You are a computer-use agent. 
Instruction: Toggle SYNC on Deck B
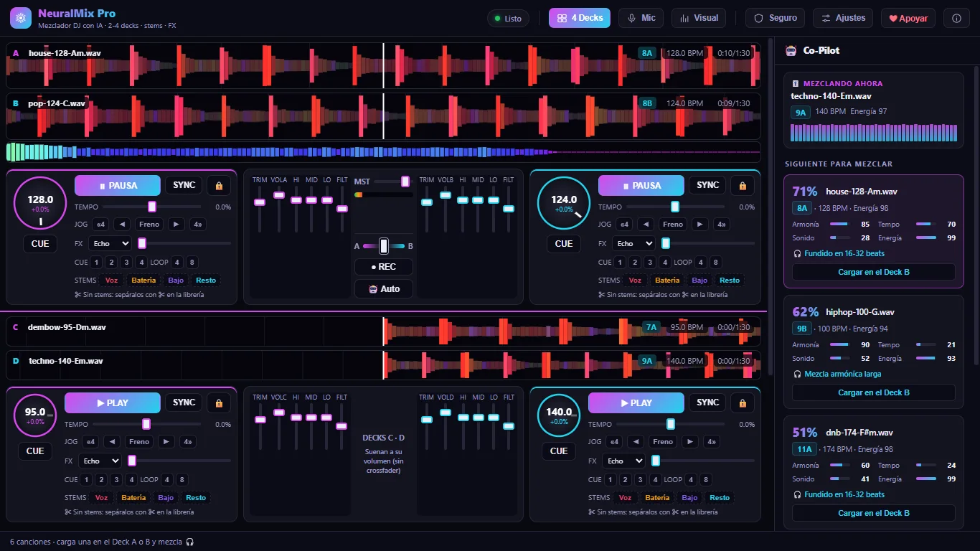(x=708, y=185)
